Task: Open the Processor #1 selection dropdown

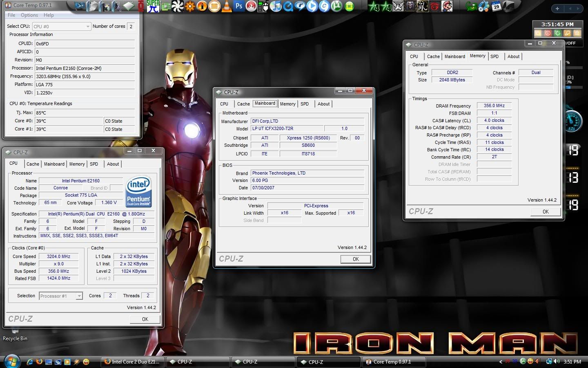Action: tap(61, 296)
